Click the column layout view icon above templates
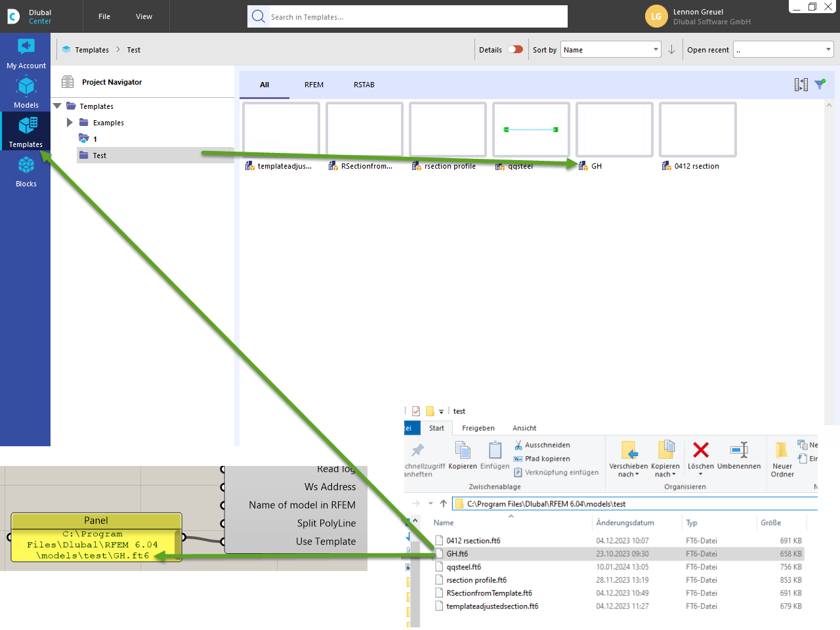 pos(801,84)
